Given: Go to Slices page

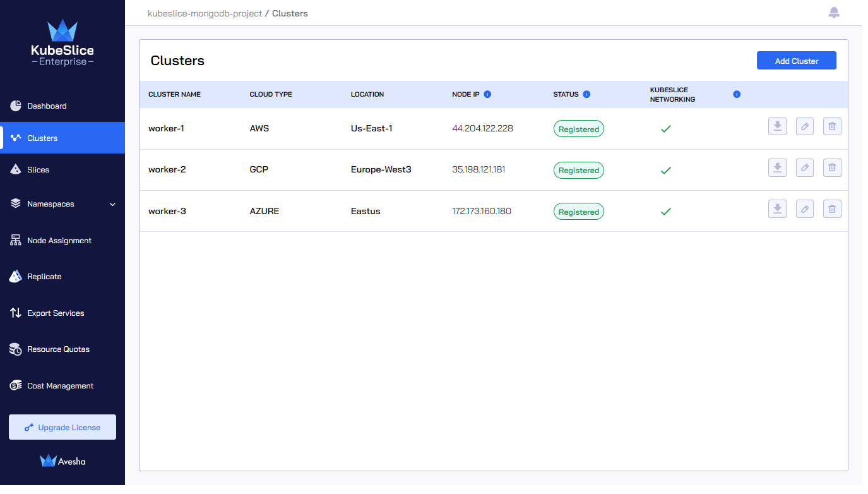Looking at the screenshot, I should 62,169.
